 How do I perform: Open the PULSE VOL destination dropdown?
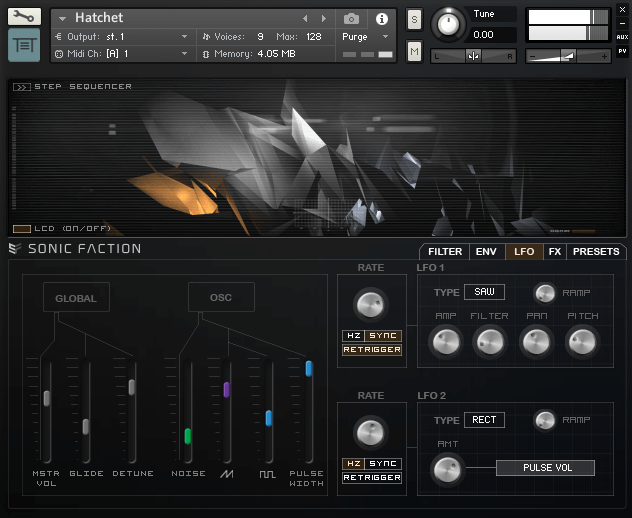[545, 468]
